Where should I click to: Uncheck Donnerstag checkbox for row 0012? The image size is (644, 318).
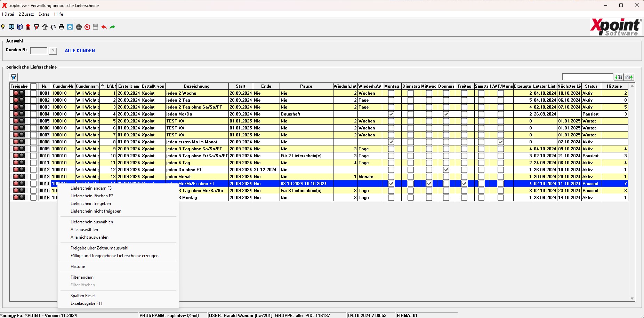point(446,170)
